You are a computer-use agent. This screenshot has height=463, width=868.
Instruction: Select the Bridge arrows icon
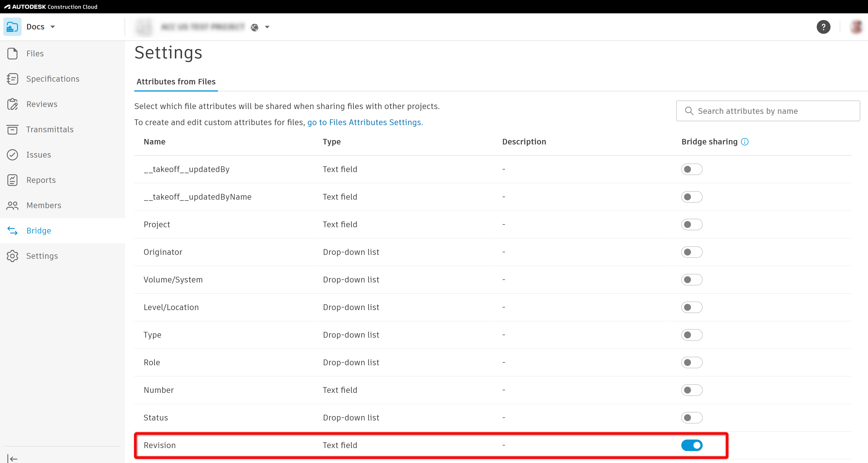(x=12, y=230)
